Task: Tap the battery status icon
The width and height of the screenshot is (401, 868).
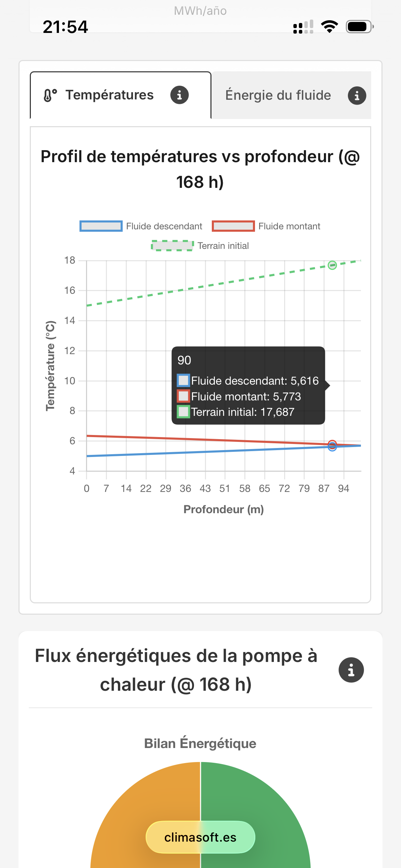Action: [x=359, y=26]
